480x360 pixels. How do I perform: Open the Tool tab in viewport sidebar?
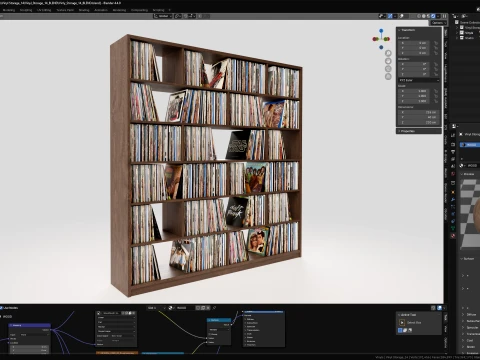(446, 44)
